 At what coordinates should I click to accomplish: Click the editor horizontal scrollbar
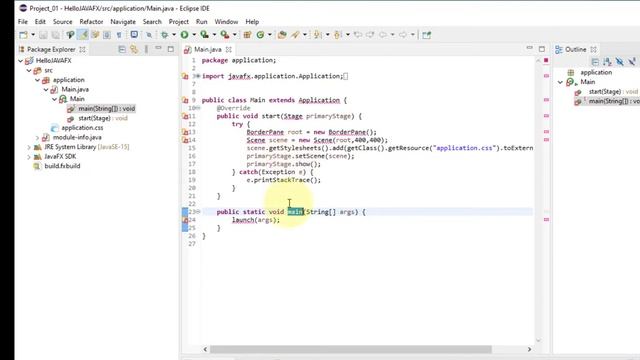pyautogui.click(x=351, y=349)
